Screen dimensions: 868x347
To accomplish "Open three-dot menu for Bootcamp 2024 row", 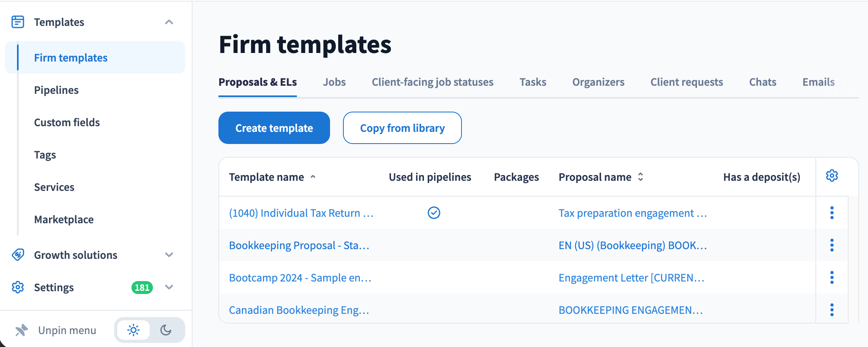I will (x=832, y=277).
